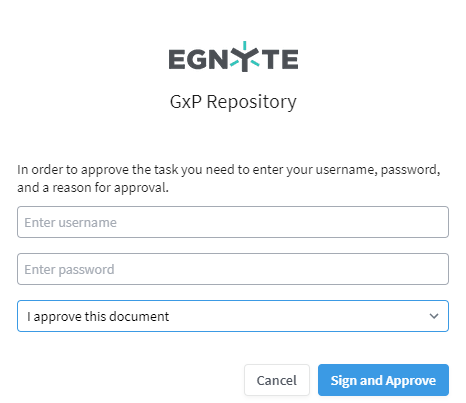The image size is (466, 403).
Task: Click the teal spark Y in the Egnyte logo
Action: click(x=245, y=57)
